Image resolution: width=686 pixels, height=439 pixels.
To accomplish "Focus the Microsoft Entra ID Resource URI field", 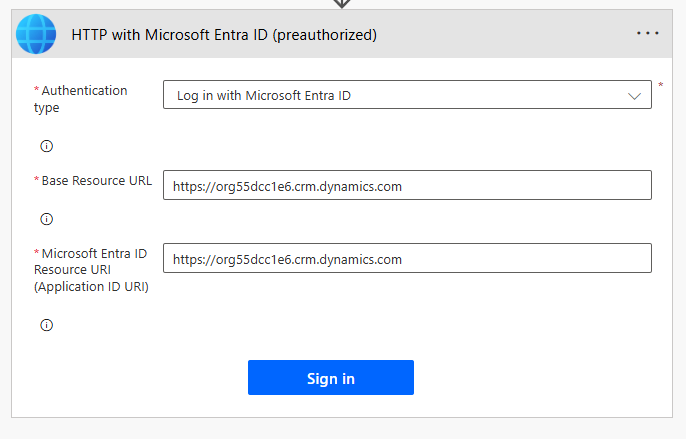I will [407, 258].
